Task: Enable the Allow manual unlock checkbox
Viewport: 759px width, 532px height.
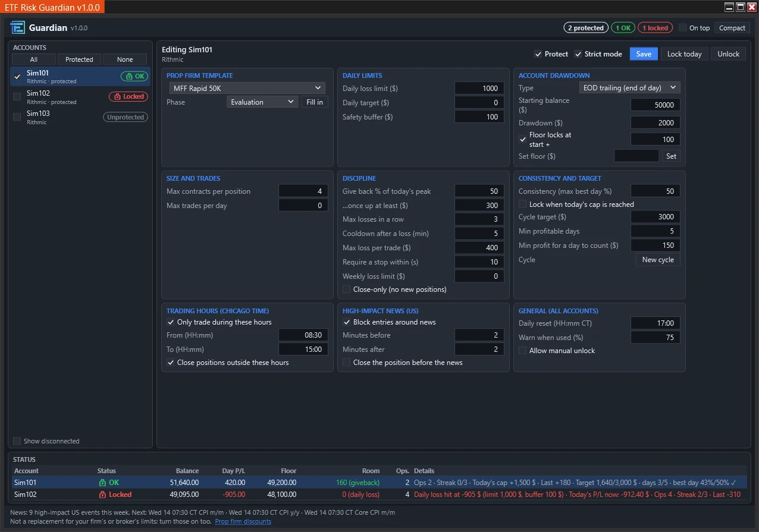Action: 523,351
